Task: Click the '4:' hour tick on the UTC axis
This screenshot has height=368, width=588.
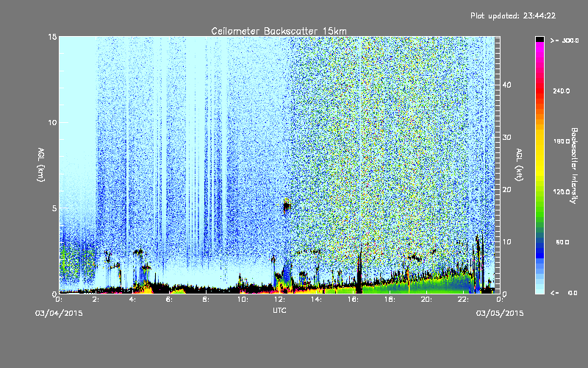Action: tap(132, 300)
